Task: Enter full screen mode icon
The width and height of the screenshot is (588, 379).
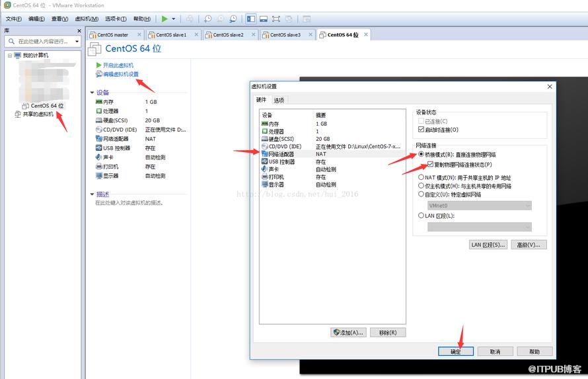Action: pyautogui.click(x=276, y=19)
